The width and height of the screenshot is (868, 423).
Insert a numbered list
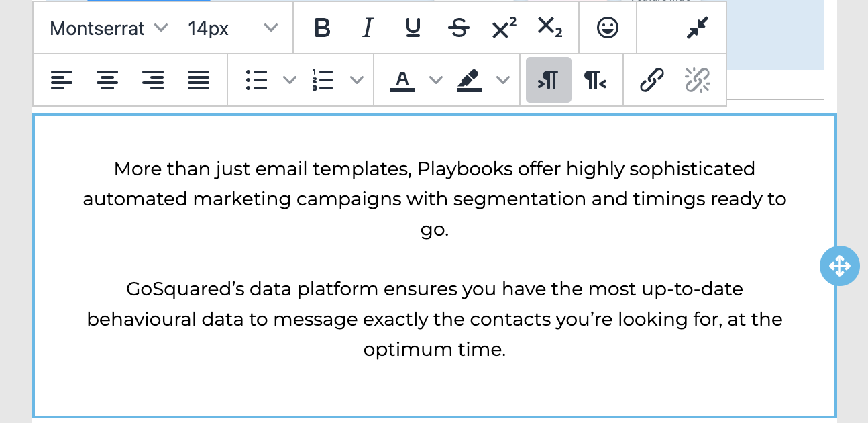pyautogui.click(x=323, y=81)
